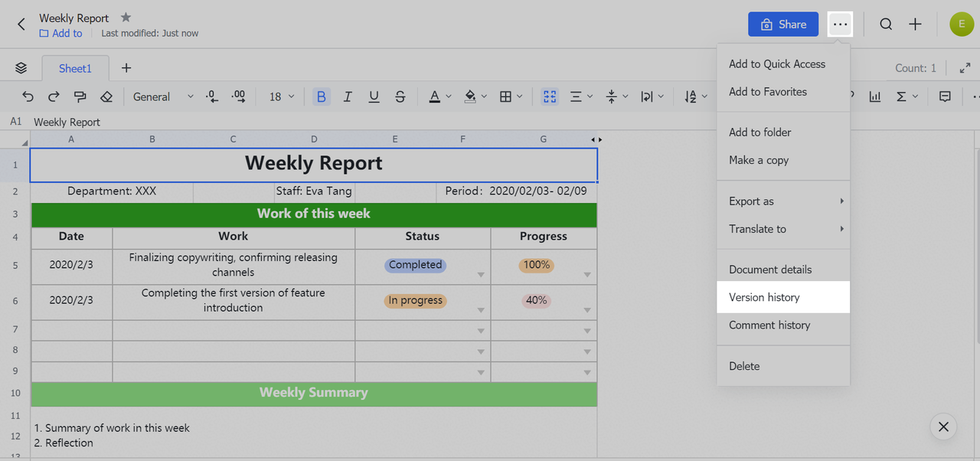Click the blue Share button
Viewport: 980px width, 461px height.
[782, 25]
